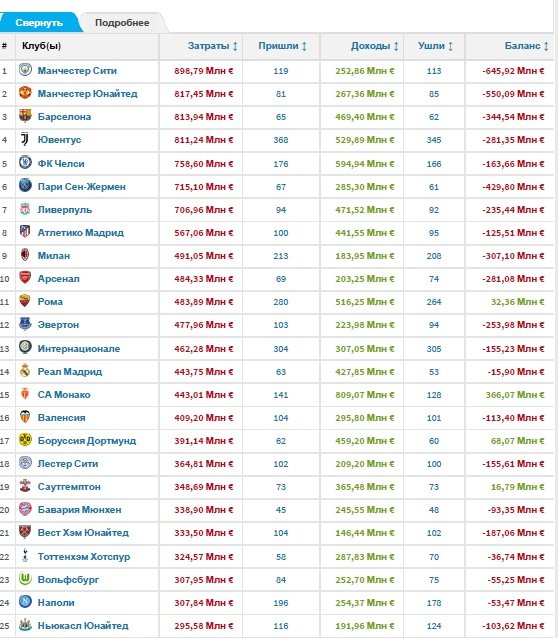558x638 pixels.
Task: Click the Manchester City club crest
Action: (x=25, y=70)
